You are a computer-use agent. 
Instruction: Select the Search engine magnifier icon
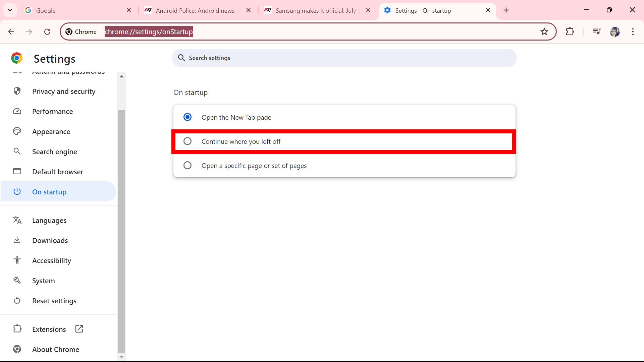[17, 151]
